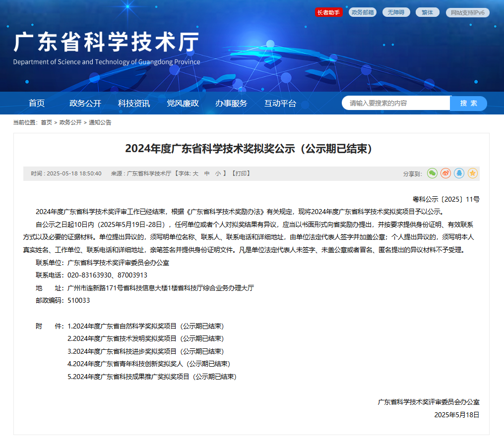This screenshot has width=504, height=442.
Task: Click the document number 粤科公示〔2025〕11号
Action: tap(446, 199)
